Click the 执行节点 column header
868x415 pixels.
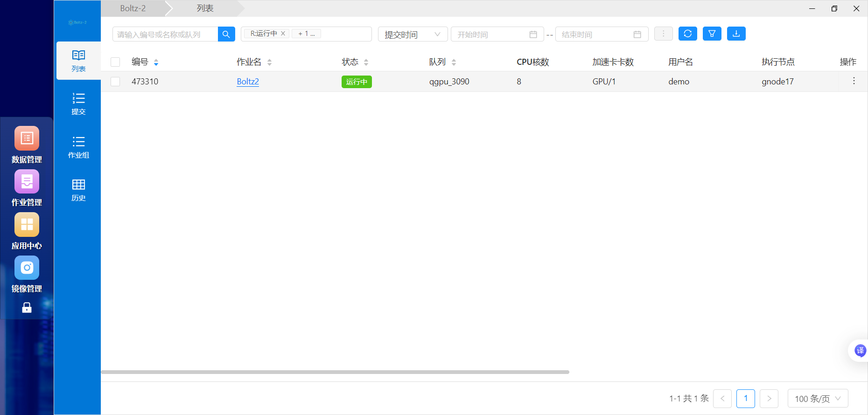pos(778,62)
